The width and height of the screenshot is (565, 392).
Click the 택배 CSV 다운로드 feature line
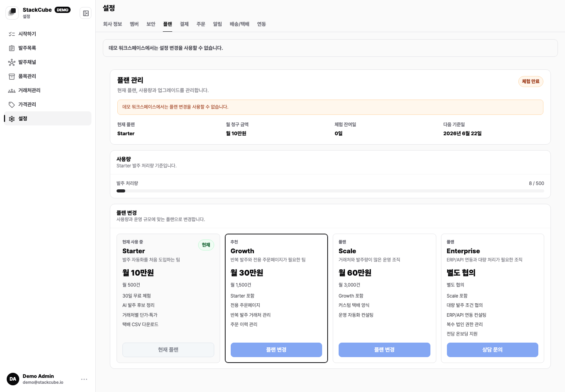[140, 325]
